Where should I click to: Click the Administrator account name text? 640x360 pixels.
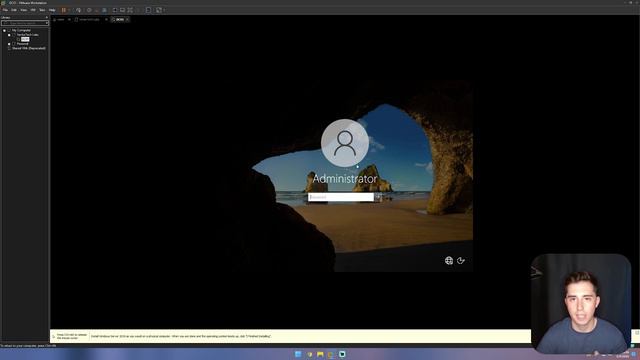click(345, 178)
